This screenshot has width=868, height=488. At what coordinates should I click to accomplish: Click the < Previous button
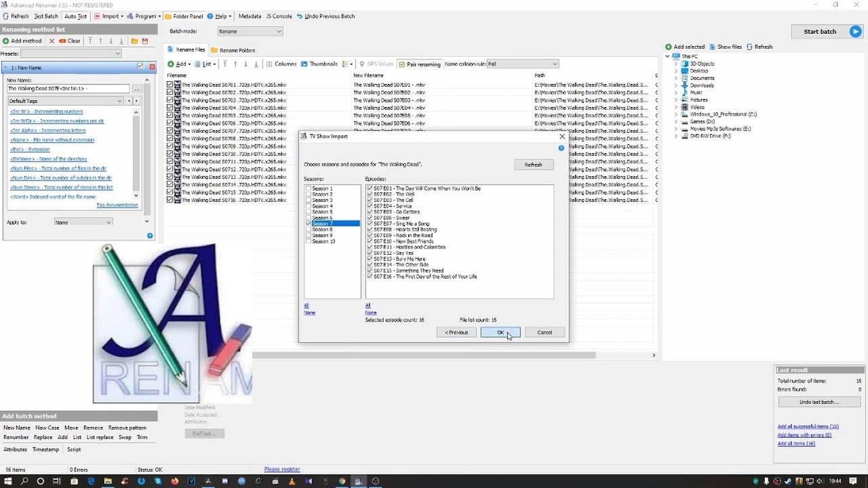[x=456, y=332]
